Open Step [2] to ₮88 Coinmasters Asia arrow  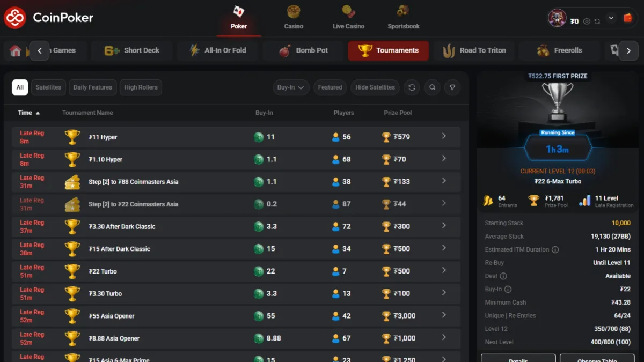444,181
